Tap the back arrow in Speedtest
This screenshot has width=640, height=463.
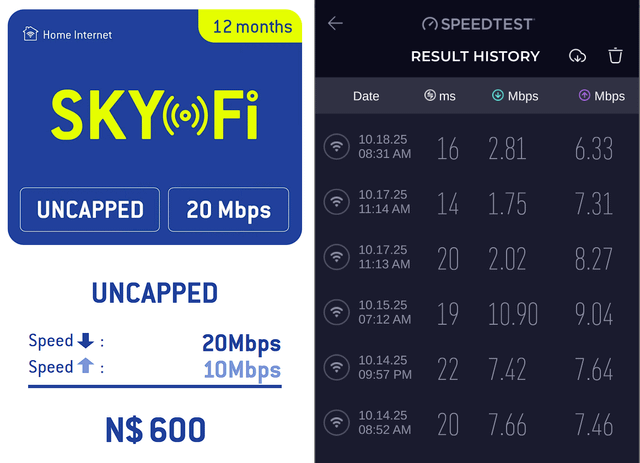pos(335,23)
